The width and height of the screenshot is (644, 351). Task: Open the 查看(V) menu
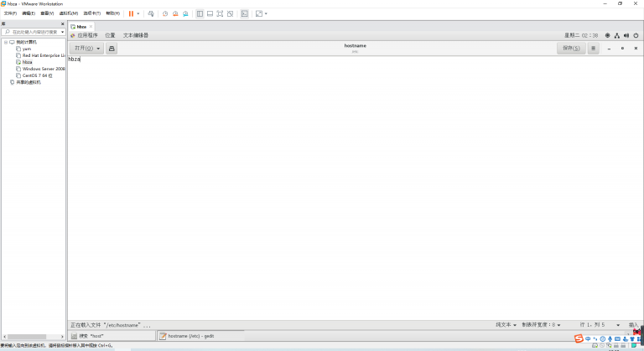(47, 13)
